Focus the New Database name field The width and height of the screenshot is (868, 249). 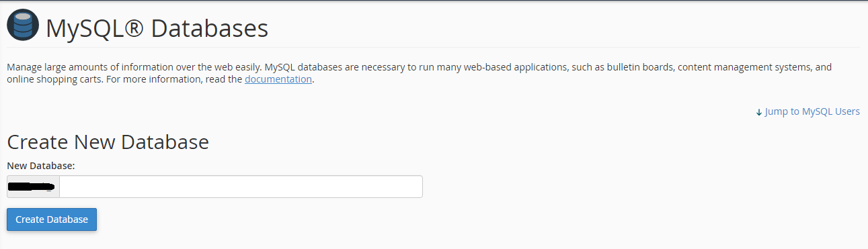(241, 187)
